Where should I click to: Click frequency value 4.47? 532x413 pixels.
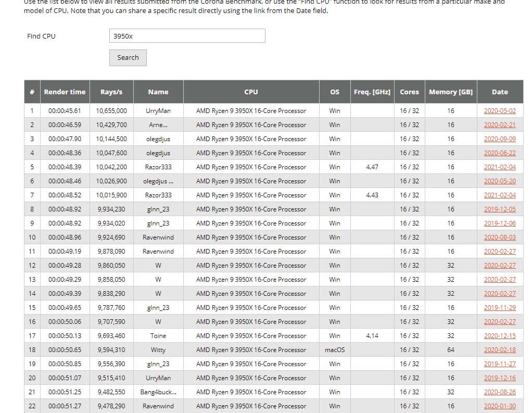[372, 167]
